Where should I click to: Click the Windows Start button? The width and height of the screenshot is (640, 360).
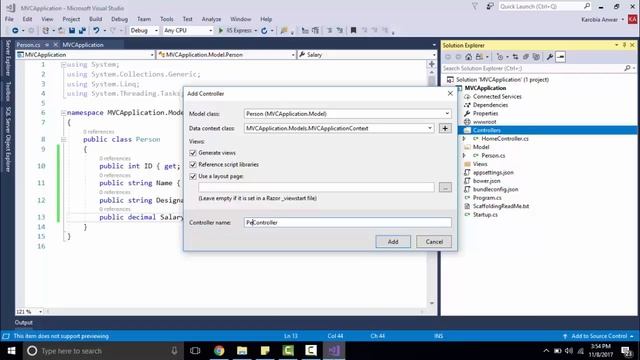pyautogui.click(x=11, y=351)
